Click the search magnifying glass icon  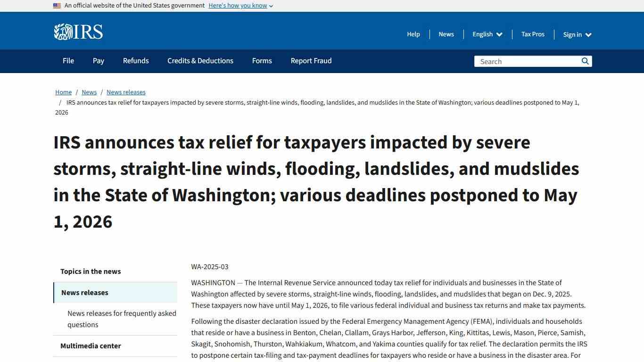click(585, 61)
